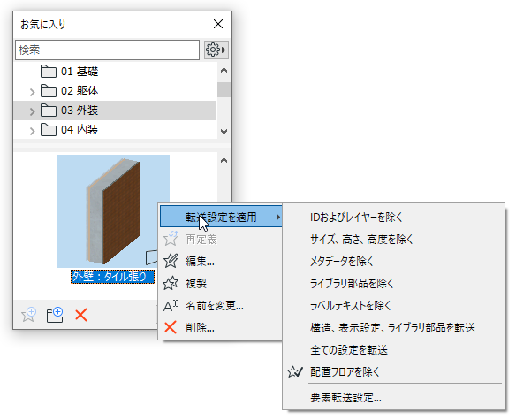Choose 名前を変更... from context menu
The image size is (516, 420).
click(221, 305)
